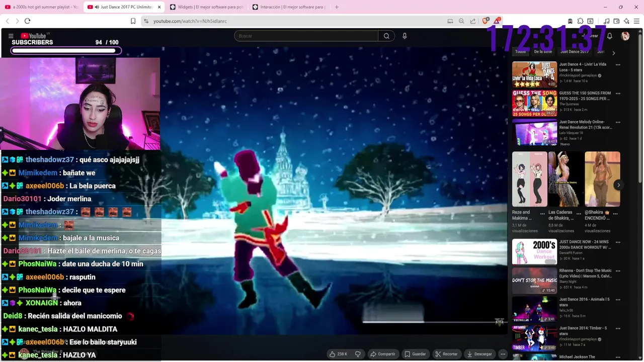Advance Shorts shelf with right arrow
The height and width of the screenshot is (362, 644).
click(618, 185)
